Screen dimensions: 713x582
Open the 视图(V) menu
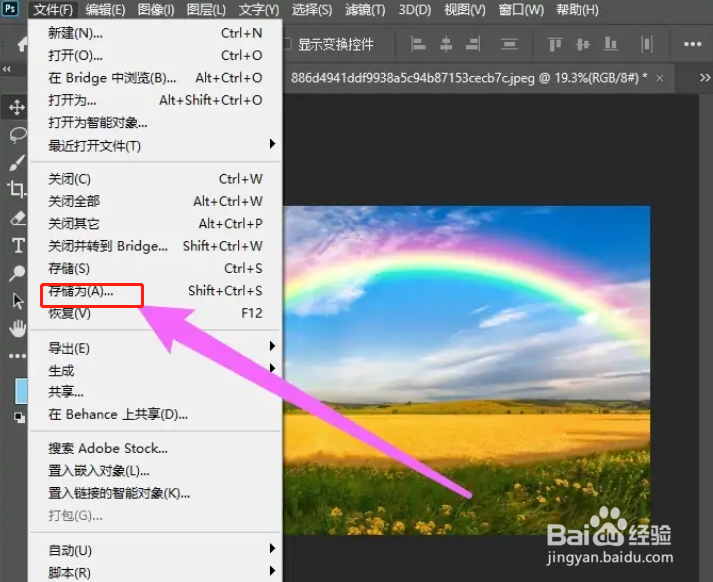(x=465, y=9)
